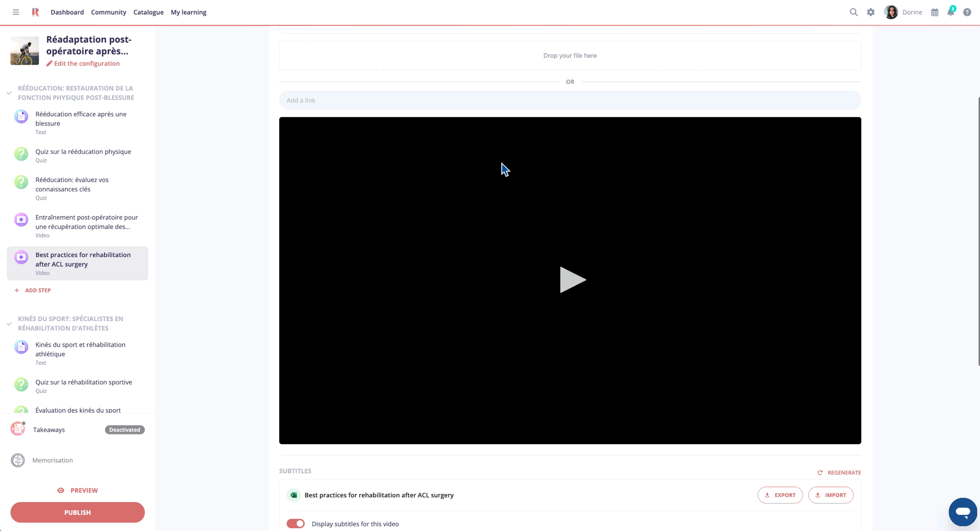Image resolution: width=980 pixels, height=531 pixels.
Task: Switch to My learning
Action: pos(188,12)
